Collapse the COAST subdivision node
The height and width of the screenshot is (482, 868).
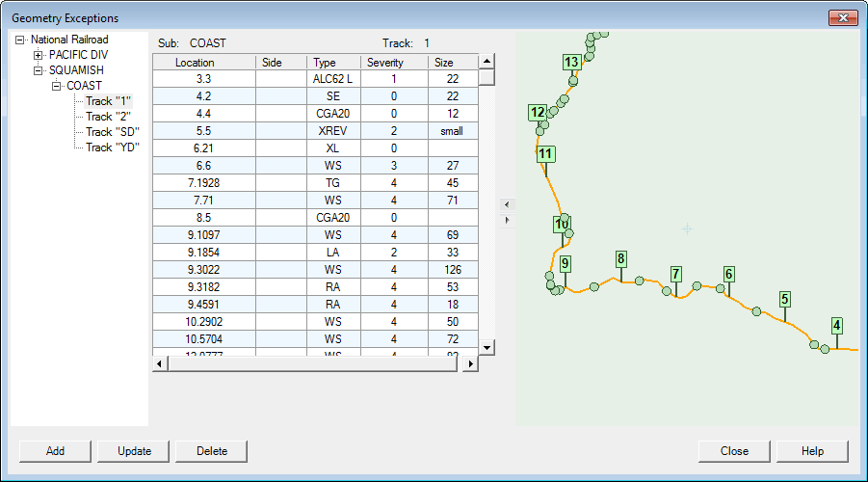coord(56,86)
